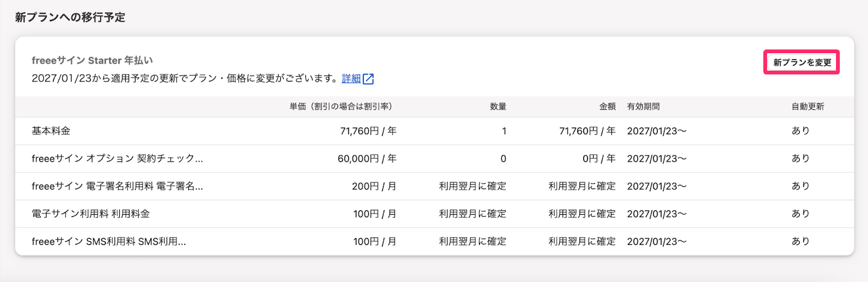This screenshot has width=868, height=282.
Task: Click the plan change notice text
Action: 185,79
